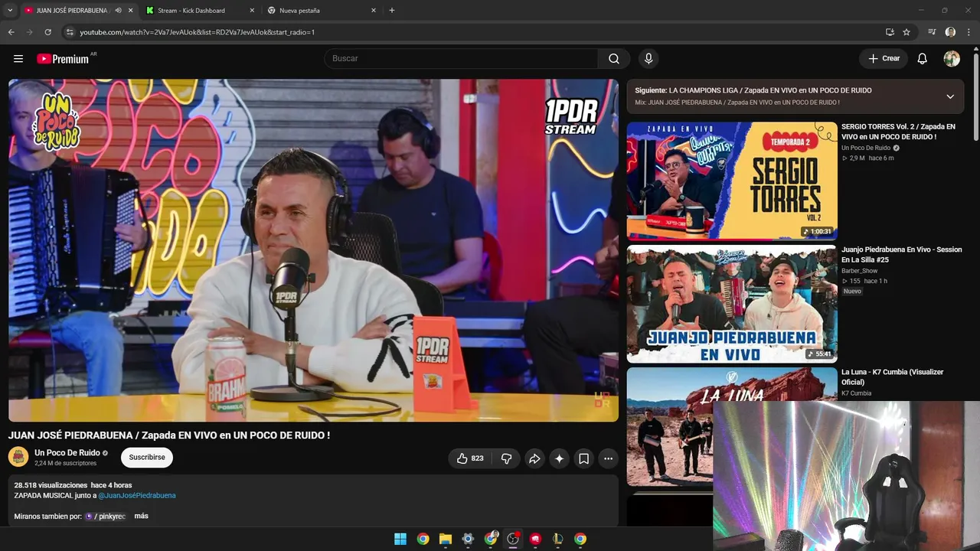Like the video with 823 likes
Viewport: 980px width, 551px height.
pyautogui.click(x=470, y=458)
